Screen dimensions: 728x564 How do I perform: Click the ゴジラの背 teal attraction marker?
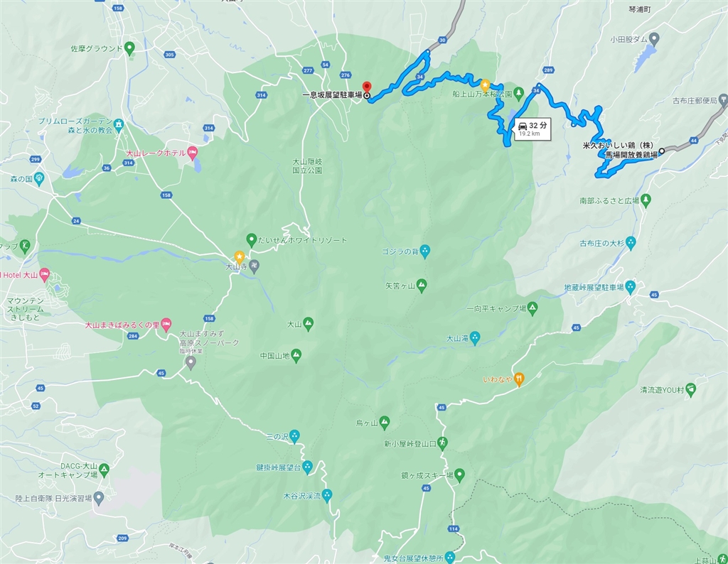[425, 251]
